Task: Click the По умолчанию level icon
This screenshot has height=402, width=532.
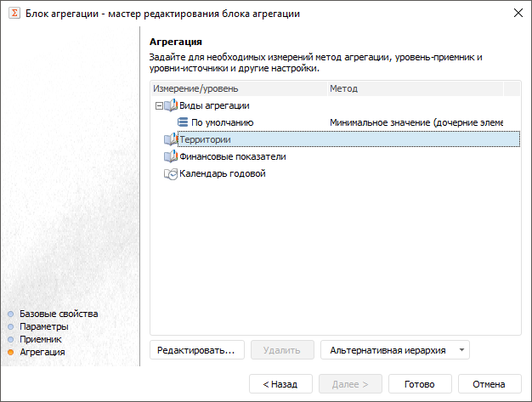Action: [x=183, y=122]
